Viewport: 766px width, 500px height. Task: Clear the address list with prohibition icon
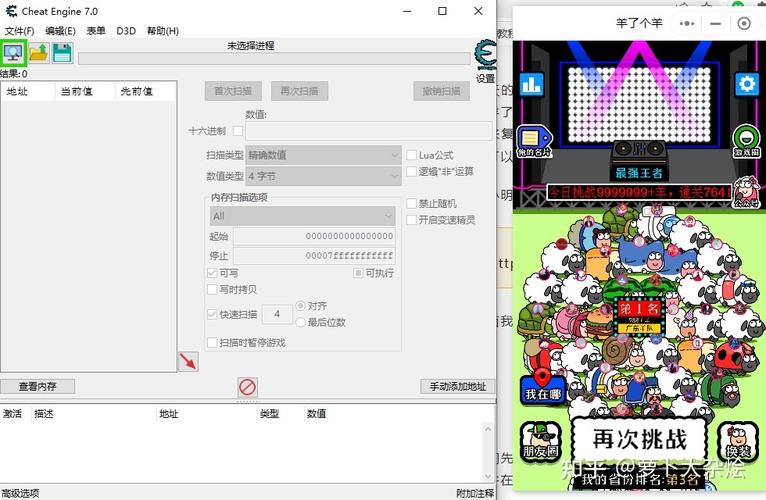pos(248,388)
